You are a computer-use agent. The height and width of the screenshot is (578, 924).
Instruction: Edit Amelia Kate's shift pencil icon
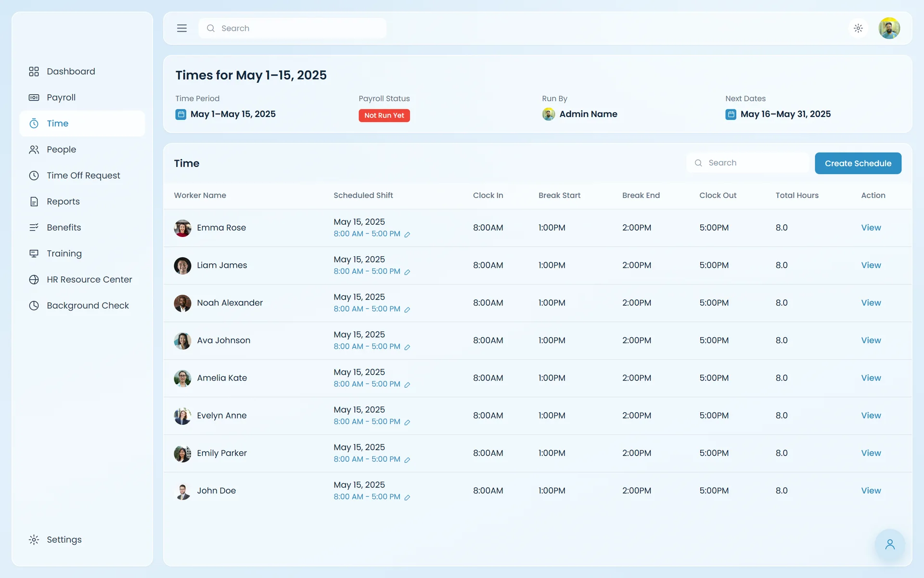tap(407, 385)
